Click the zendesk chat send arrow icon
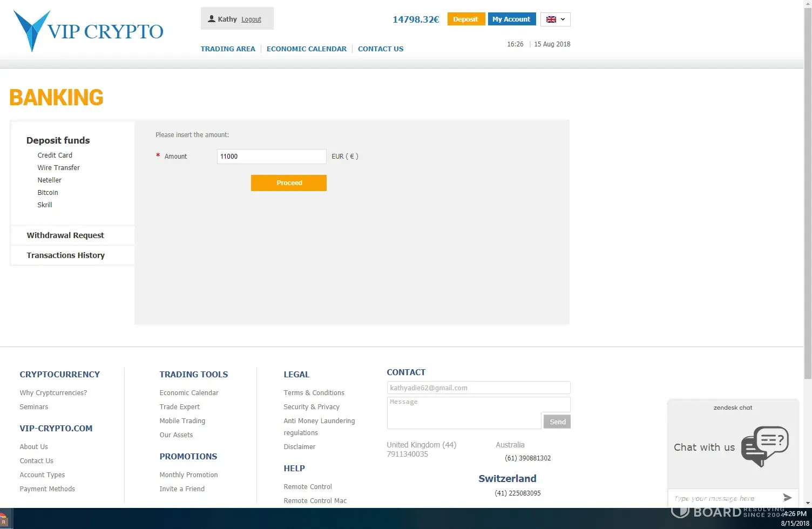This screenshot has height=529, width=812. [x=787, y=498]
